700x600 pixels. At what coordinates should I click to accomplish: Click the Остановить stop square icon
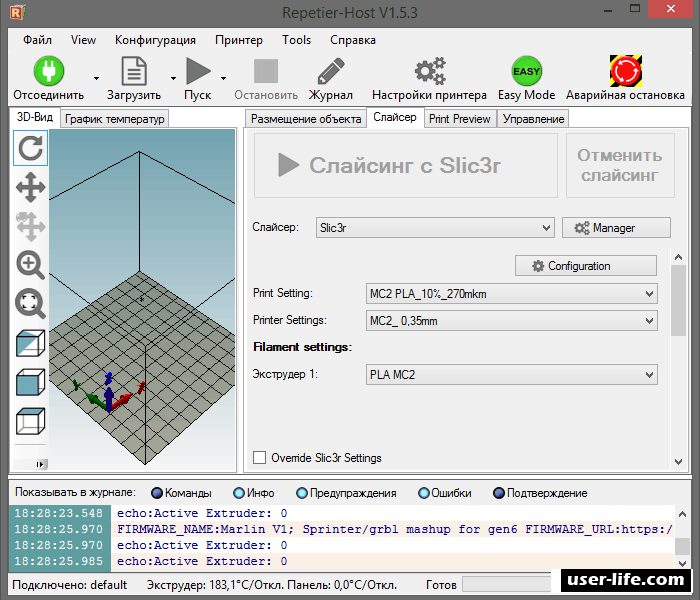coord(266,71)
